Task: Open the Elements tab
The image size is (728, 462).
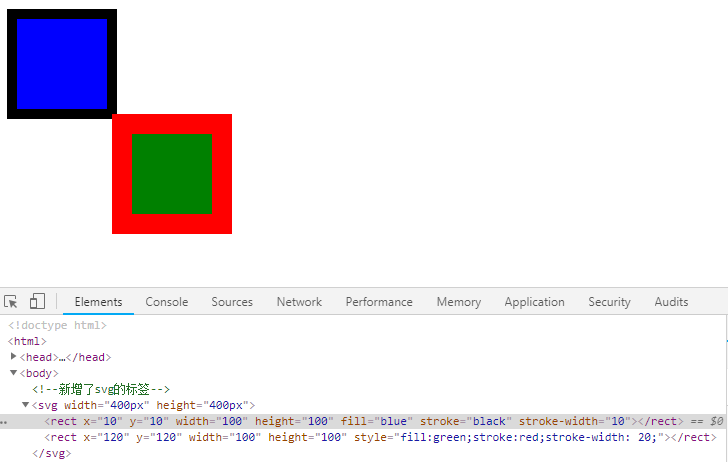Action: point(98,302)
